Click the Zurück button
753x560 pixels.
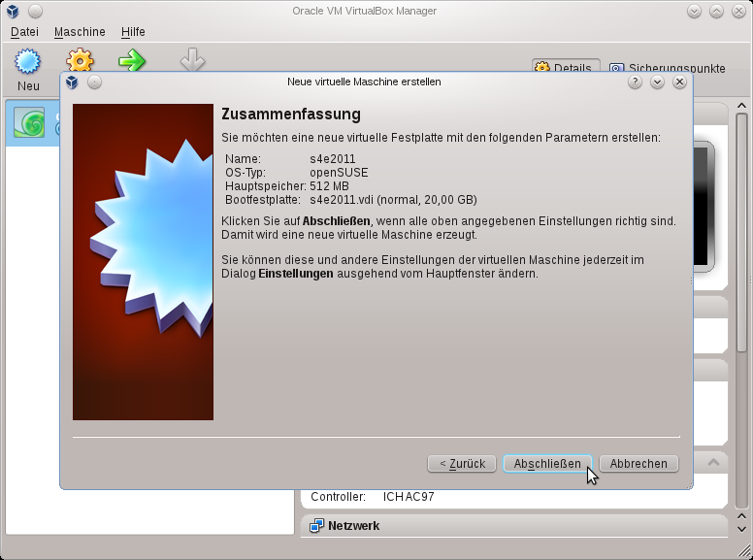pyautogui.click(x=462, y=464)
